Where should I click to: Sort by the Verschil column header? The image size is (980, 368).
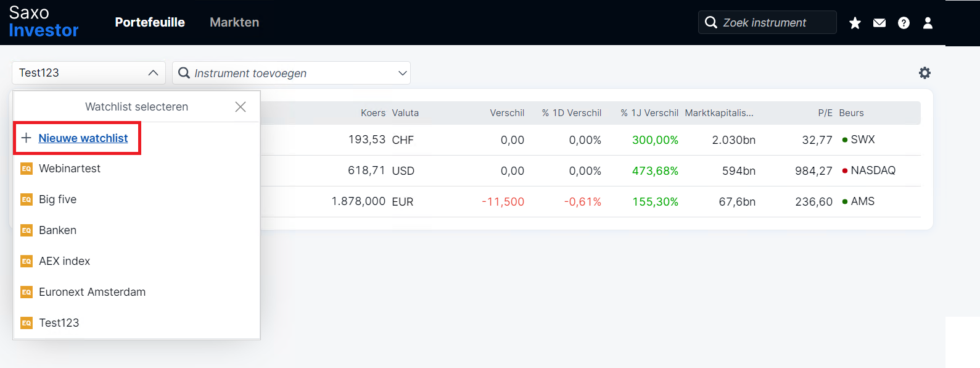pos(507,113)
